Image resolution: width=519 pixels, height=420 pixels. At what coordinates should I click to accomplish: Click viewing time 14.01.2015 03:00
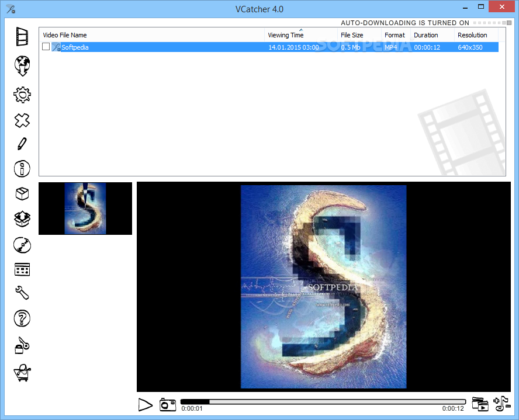pyautogui.click(x=293, y=47)
